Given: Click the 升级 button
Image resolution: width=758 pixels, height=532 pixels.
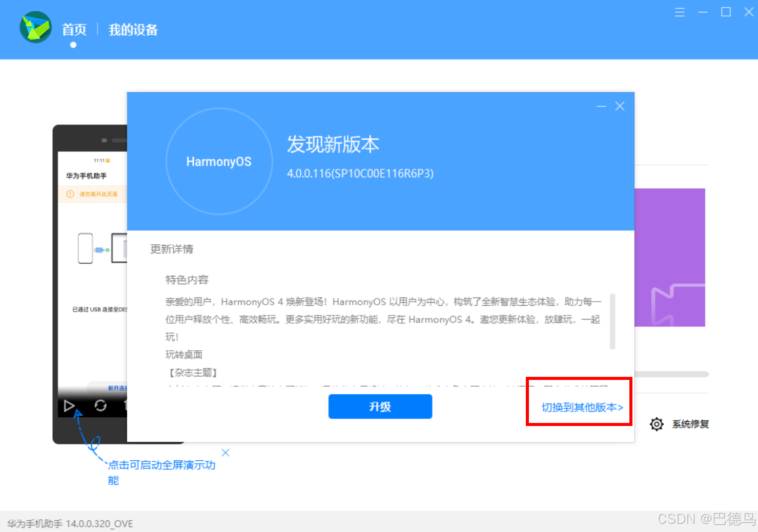Looking at the screenshot, I should click(380, 407).
